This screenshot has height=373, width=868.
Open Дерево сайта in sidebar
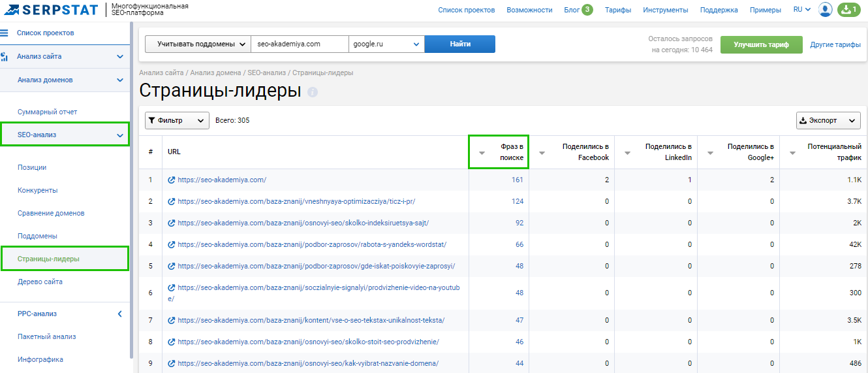pyautogui.click(x=40, y=282)
